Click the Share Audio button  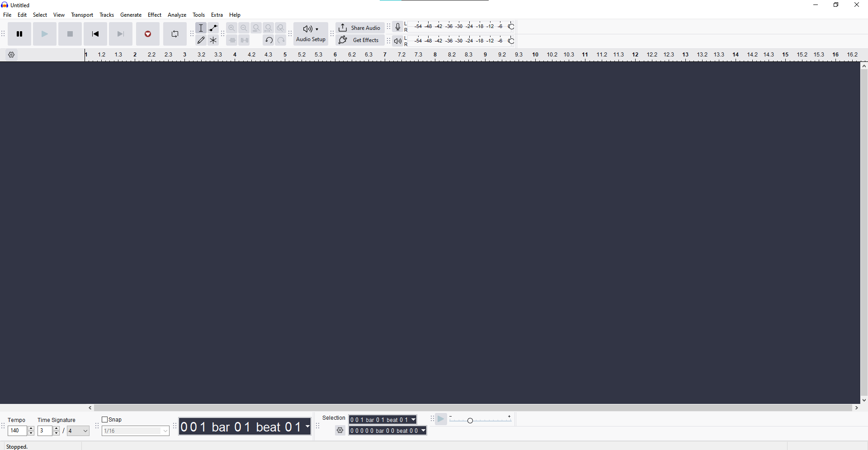[360, 28]
